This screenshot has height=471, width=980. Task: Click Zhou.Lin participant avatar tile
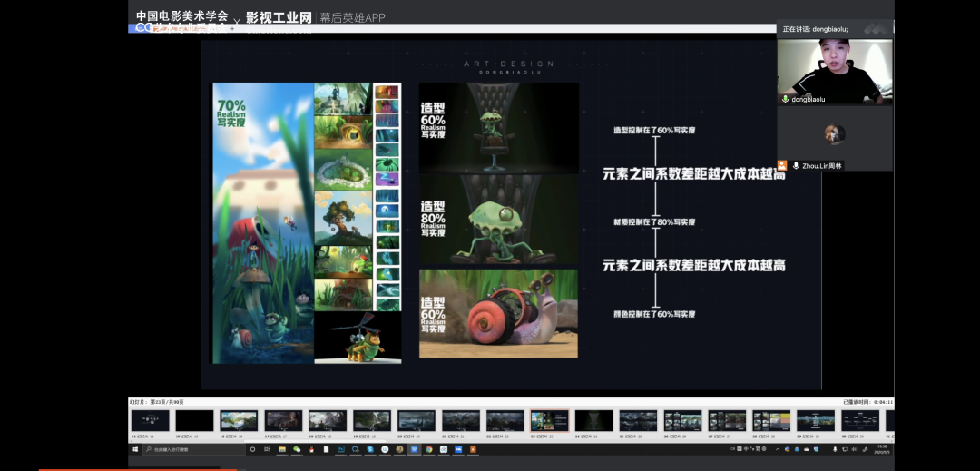point(834,134)
